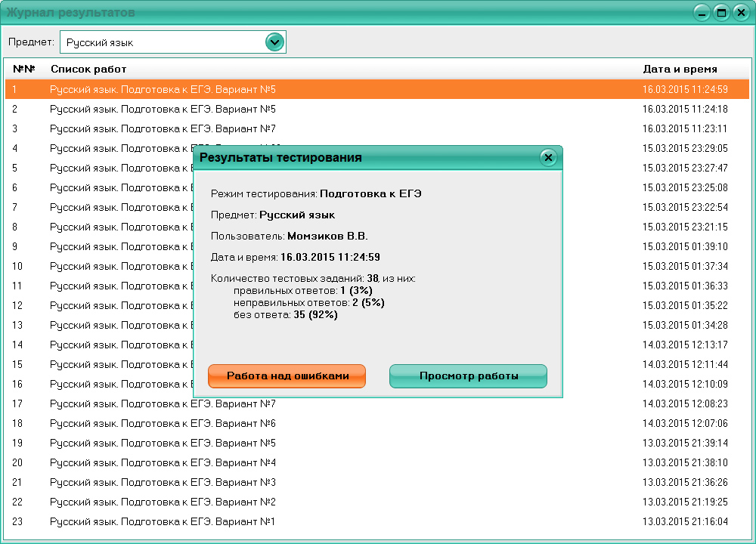Select row 21 Вариант №3 entry

[377, 482]
